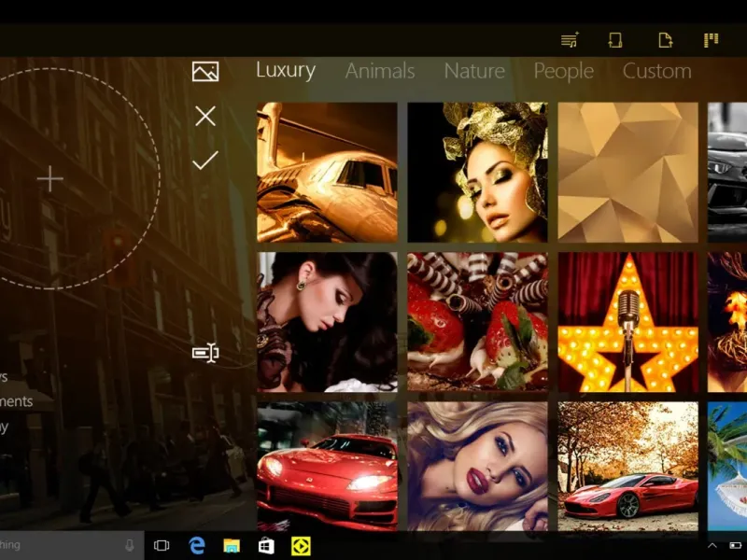The image size is (747, 560).
Task: Select the blonde woman portrait thumbnail
Action: [x=477, y=466]
